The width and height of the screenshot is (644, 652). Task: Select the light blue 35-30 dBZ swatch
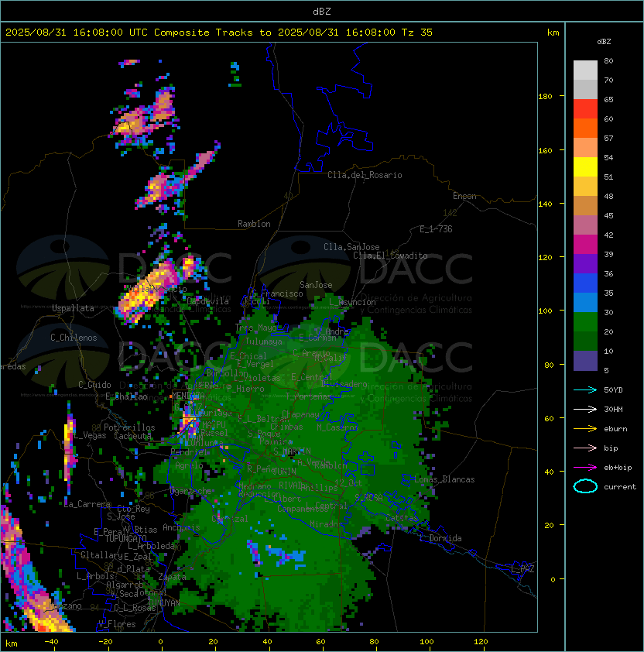[585, 302]
